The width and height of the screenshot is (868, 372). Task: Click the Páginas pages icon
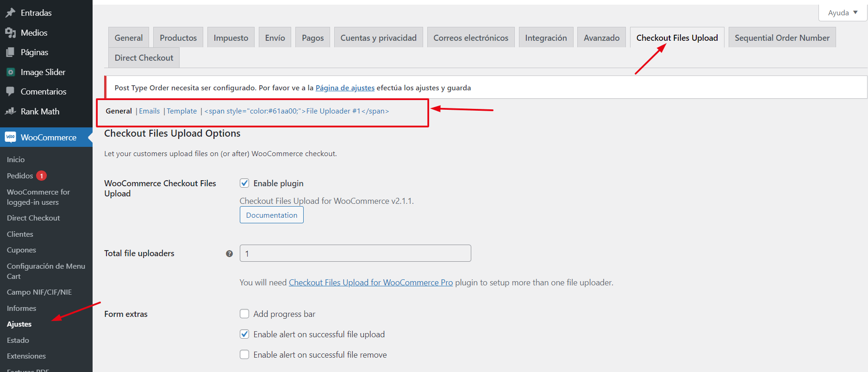point(10,52)
